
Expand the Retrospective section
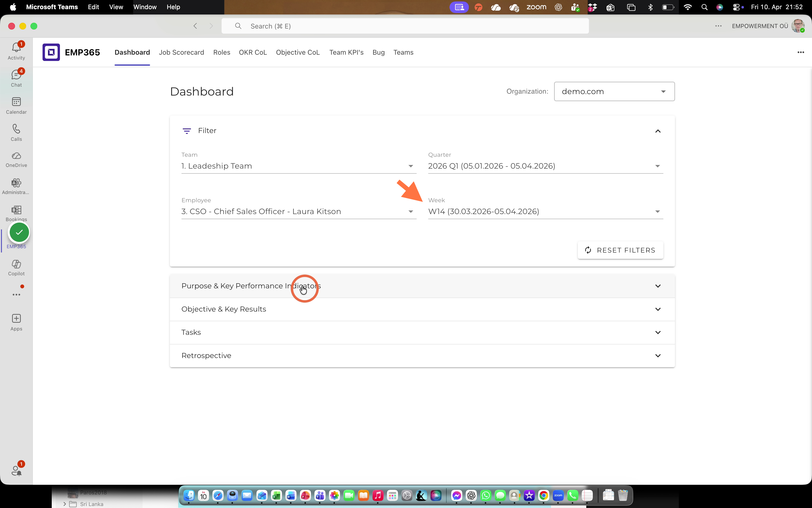422,355
